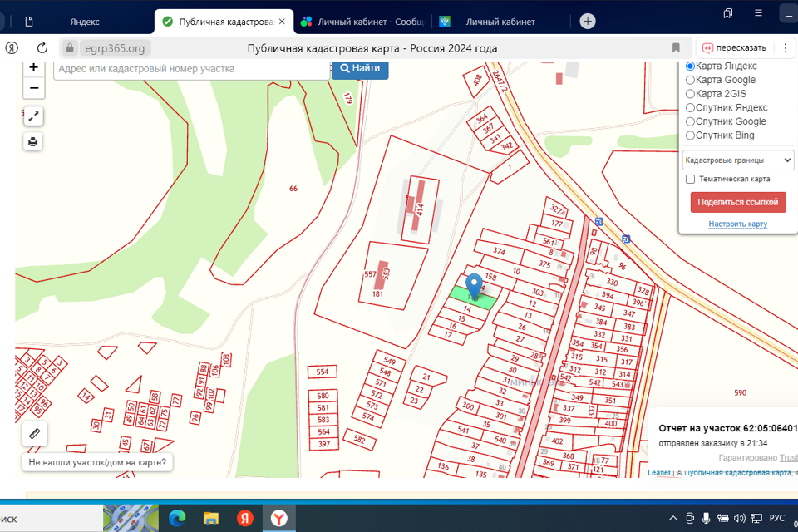Print the cadastral map
The width and height of the screenshot is (798, 532).
[33, 141]
